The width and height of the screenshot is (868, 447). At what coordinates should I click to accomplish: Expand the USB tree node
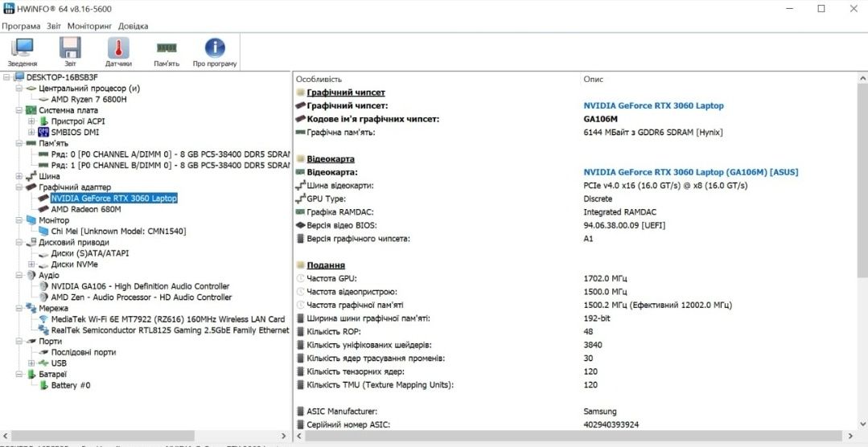pyautogui.click(x=31, y=363)
